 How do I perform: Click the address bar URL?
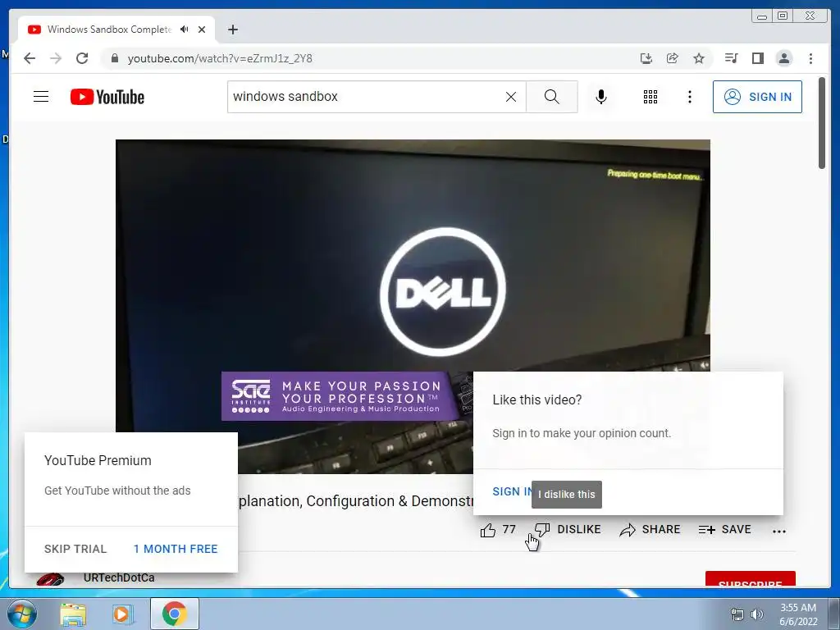[x=220, y=58]
